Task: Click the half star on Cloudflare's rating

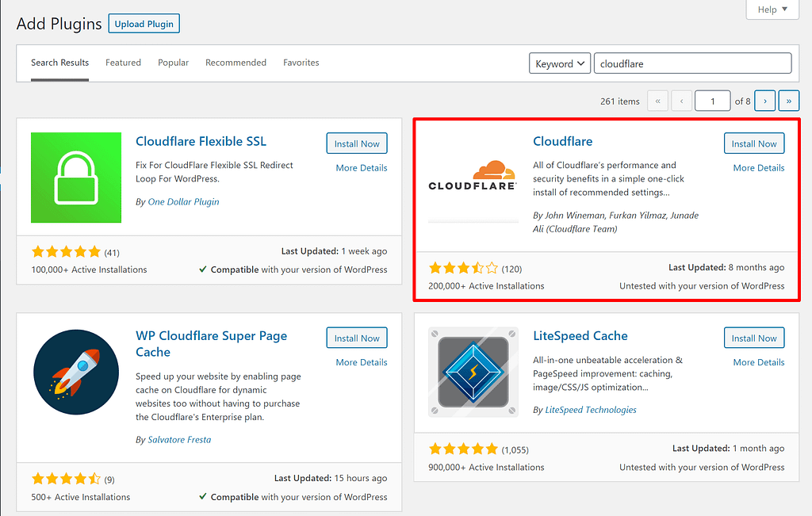Action: click(x=478, y=268)
